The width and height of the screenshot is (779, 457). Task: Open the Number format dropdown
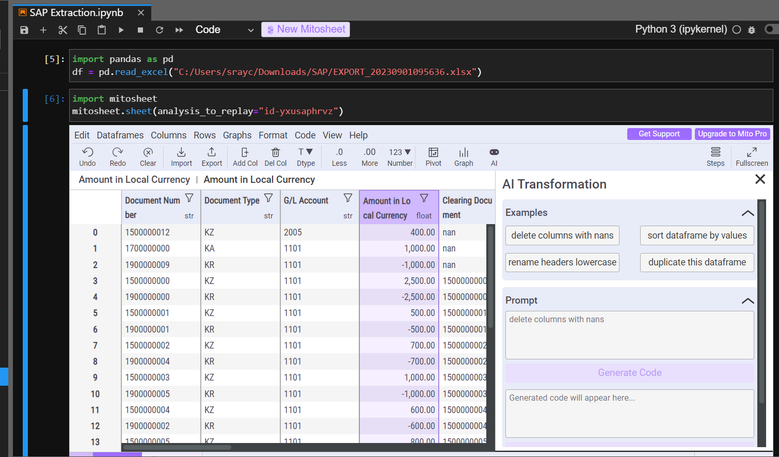click(x=400, y=156)
